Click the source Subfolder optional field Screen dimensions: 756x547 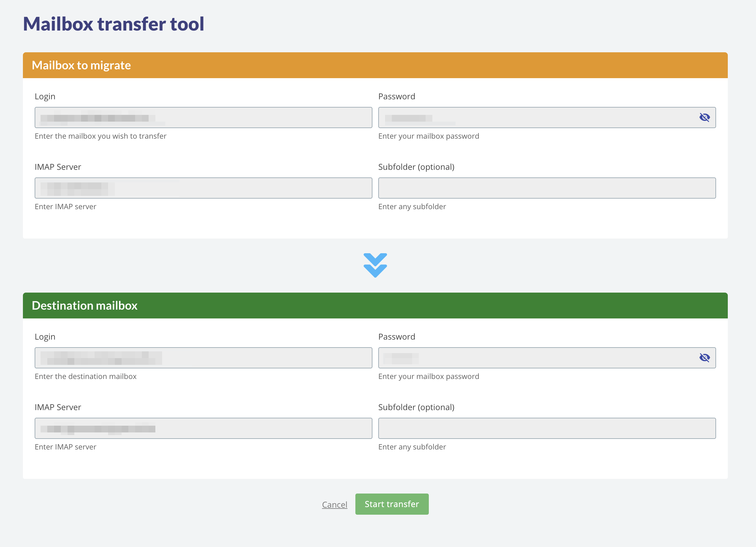[547, 188]
